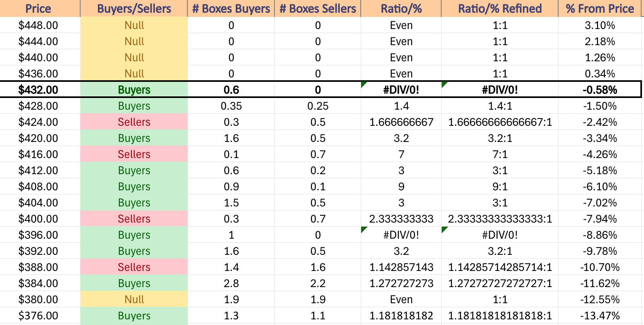The height and width of the screenshot is (325, 644).
Task: Click the bold Buyers cell for $432.00
Action: [134, 90]
